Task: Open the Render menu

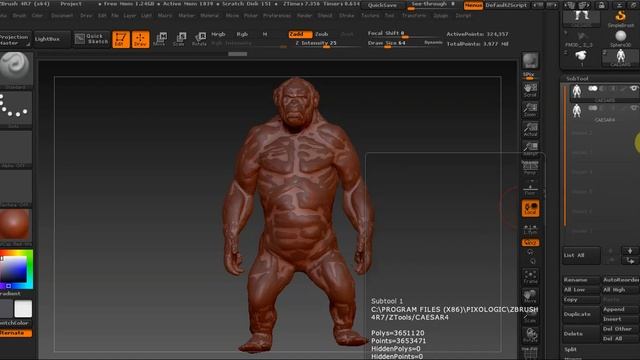Action: click(x=304, y=16)
